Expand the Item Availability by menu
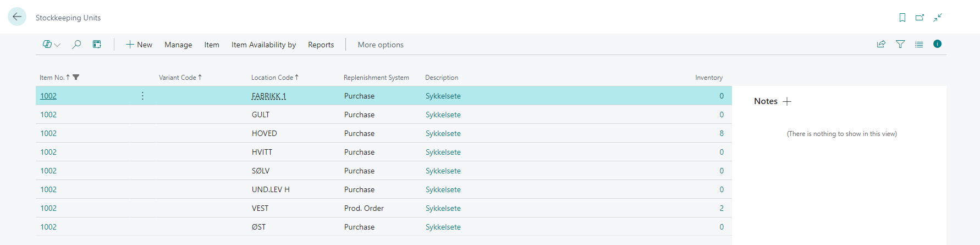Screen dimensions: 980x245 point(263,45)
